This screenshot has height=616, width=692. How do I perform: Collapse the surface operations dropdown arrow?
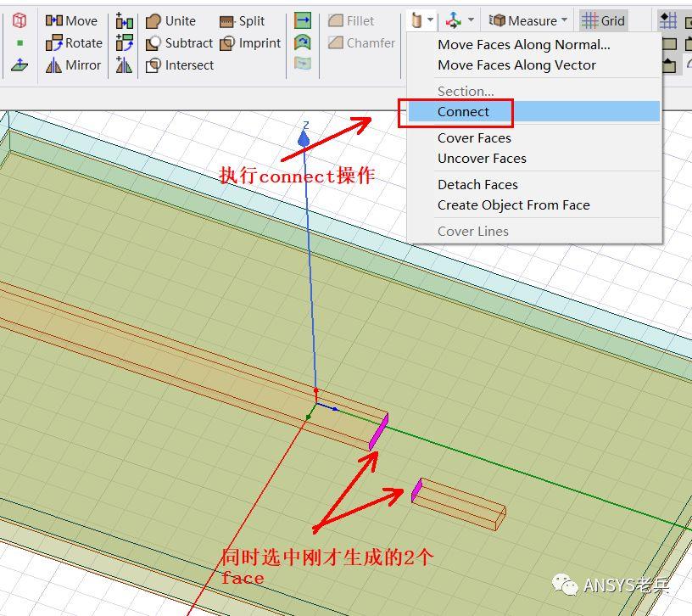[430, 20]
